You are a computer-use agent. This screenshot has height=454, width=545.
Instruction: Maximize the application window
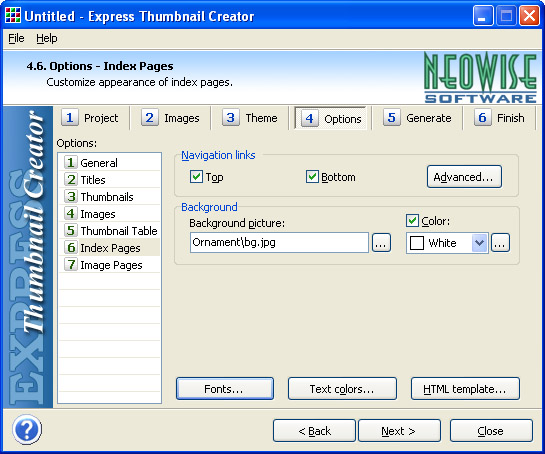coord(506,16)
